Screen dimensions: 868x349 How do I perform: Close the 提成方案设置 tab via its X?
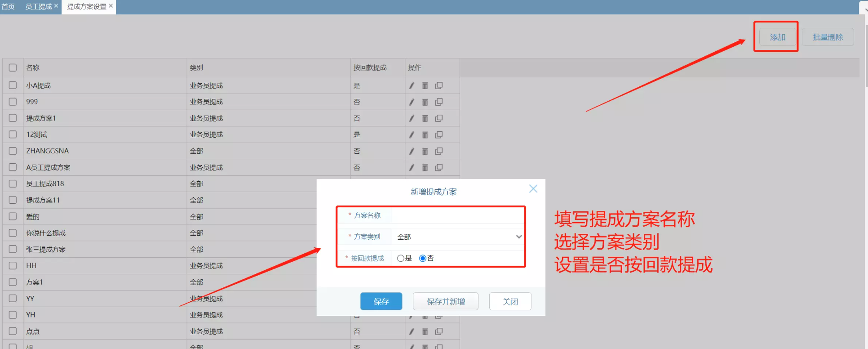pyautogui.click(x=111, y=6)
